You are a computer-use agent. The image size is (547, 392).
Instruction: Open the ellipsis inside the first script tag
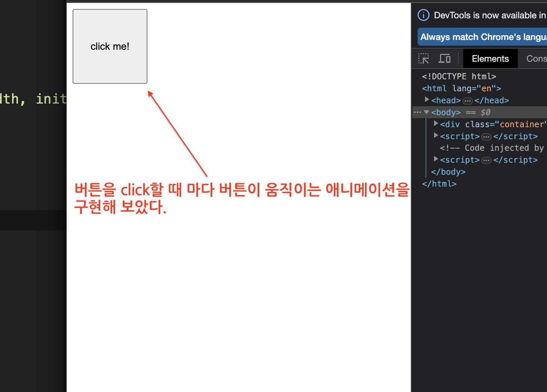(486, 137)
